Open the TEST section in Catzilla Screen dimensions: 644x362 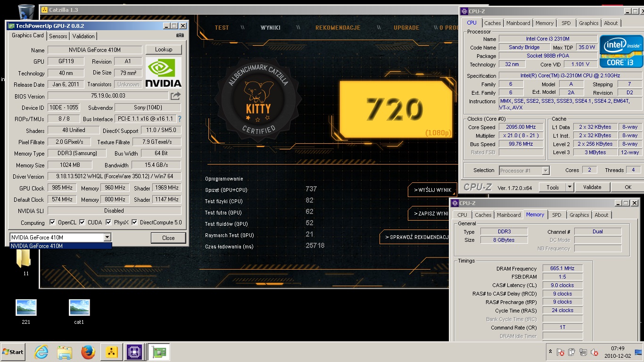[x=222, y=27]
